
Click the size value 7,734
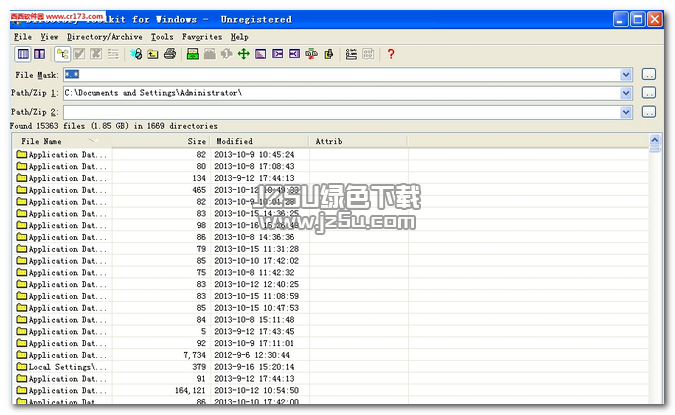click(x=195, y=355)
